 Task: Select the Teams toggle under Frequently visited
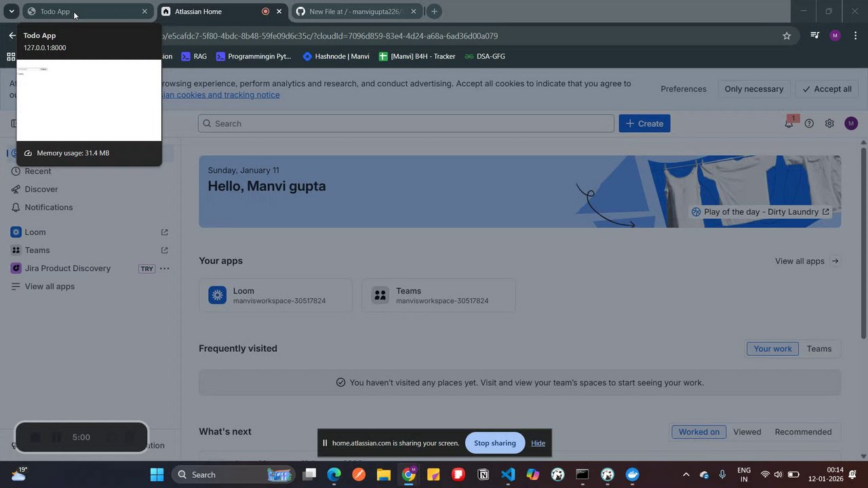[818, 348]
